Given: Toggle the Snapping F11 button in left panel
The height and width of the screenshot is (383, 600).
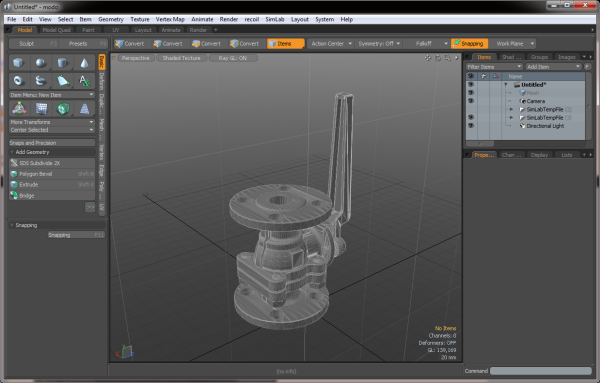Looking at the screenshot, I should pyautogui.click(x=76, y=235).
